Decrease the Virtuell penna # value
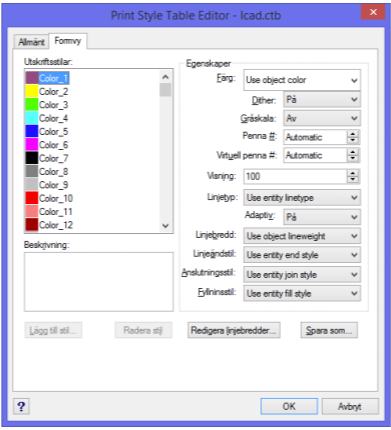The image size is (391, 430). pos(353,159)
